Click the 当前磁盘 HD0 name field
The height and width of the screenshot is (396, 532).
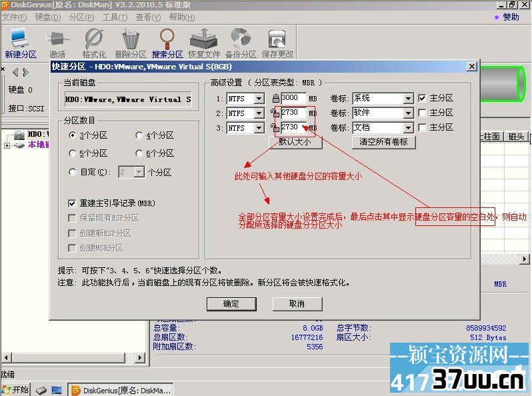tap(128, 99)
